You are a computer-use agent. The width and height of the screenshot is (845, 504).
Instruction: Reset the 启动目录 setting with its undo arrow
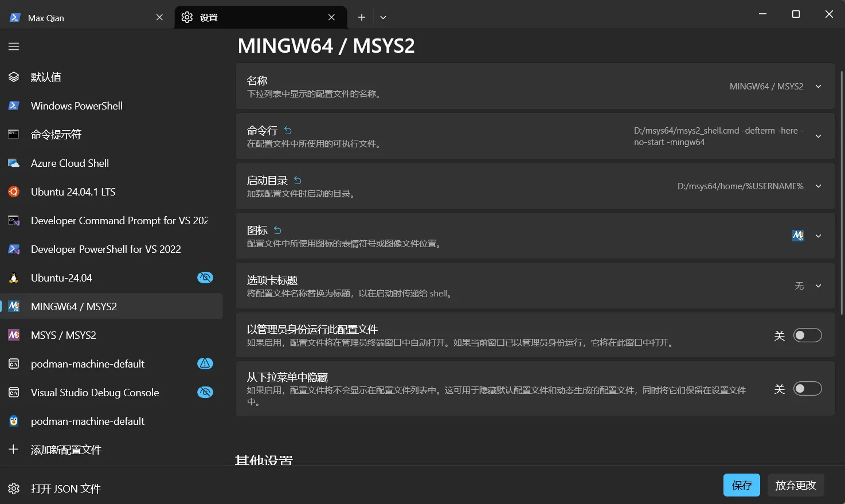click(x=298, y=181)
